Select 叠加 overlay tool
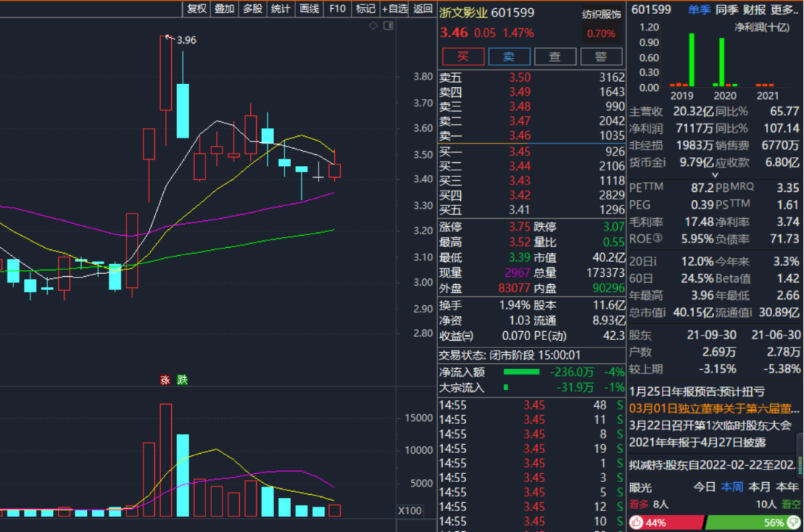 225,8
